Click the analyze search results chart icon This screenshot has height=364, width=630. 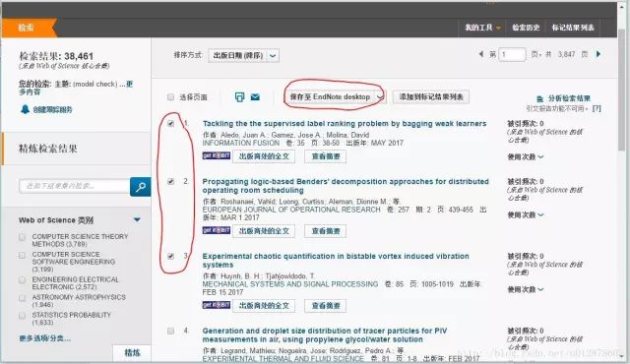(540, 98)
